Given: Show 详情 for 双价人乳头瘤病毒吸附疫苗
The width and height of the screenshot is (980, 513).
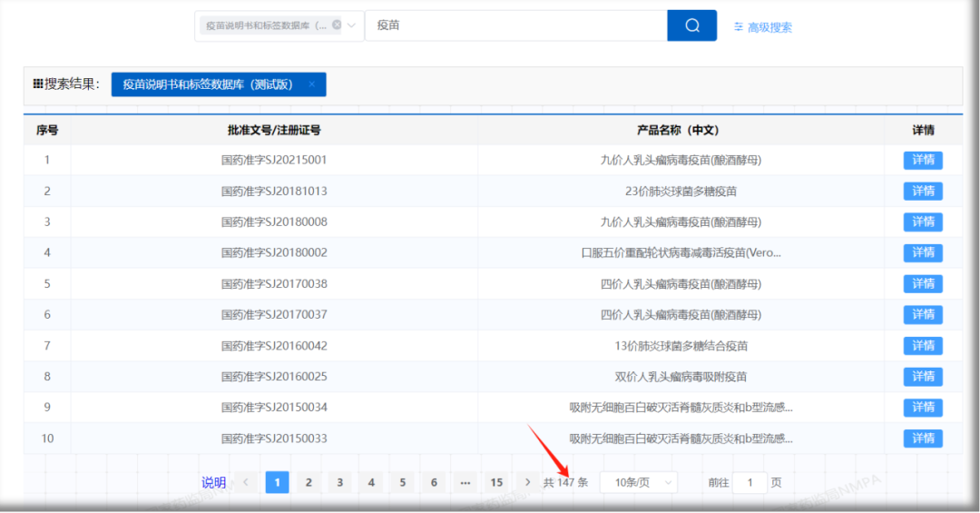Looking at the screenshot, I should (923, 377).
